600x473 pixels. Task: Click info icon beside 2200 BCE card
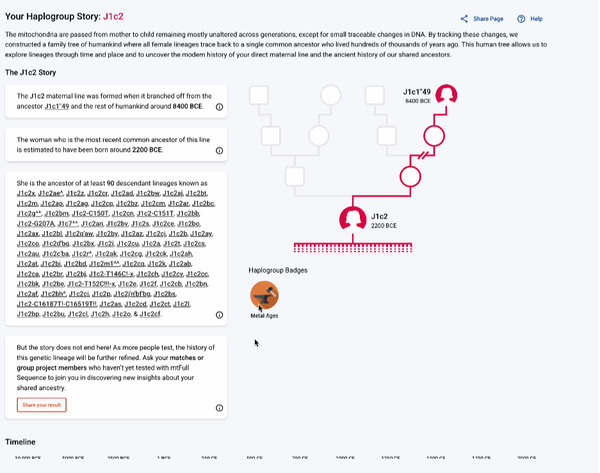219,150
